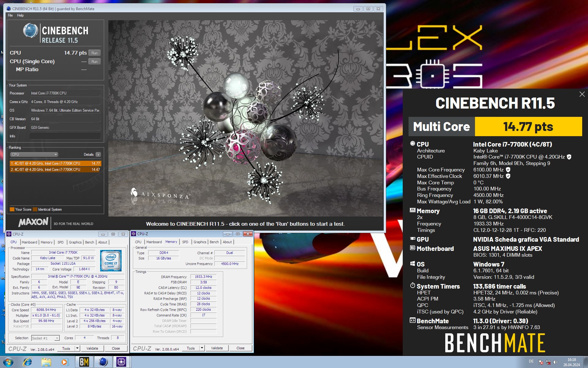Image resolution: width=588 pixels, height=368 pixels.
Task: Click the right CPU-Z title bar icon
Action: pyautogui.click(x=134, y=234)
